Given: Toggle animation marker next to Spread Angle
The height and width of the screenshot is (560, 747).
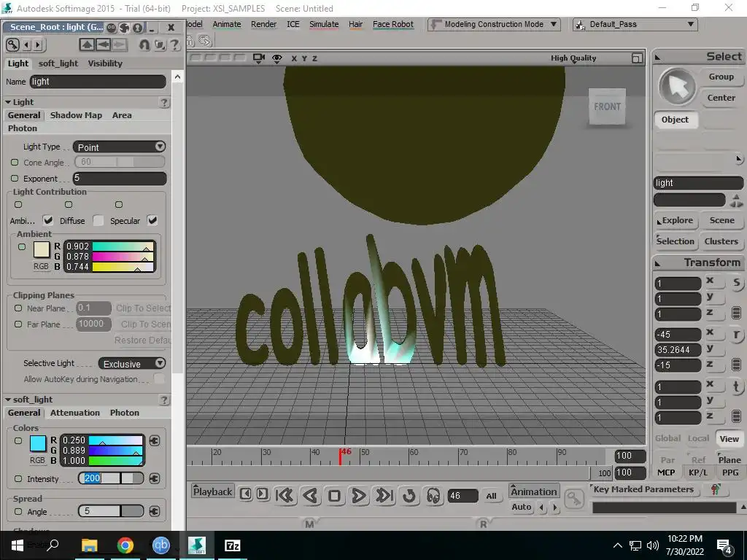Looking at the screenshot, I should click(x=18, y=511).
